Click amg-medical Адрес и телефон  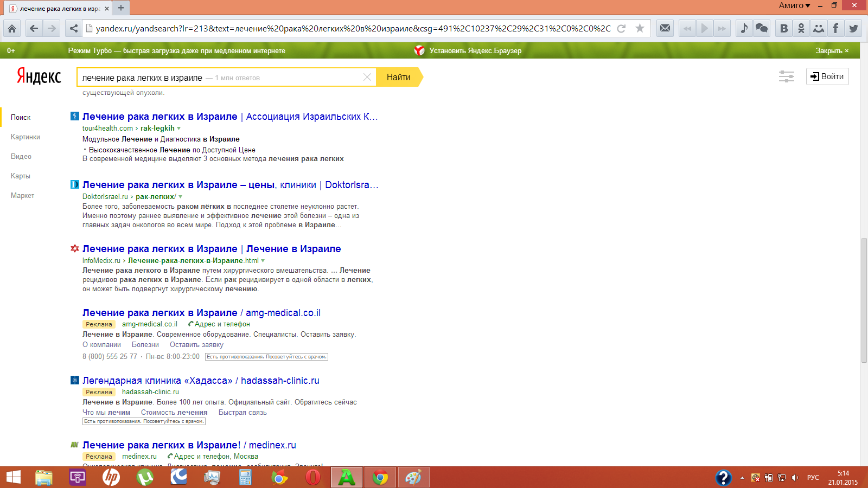[x=219, y=324]
